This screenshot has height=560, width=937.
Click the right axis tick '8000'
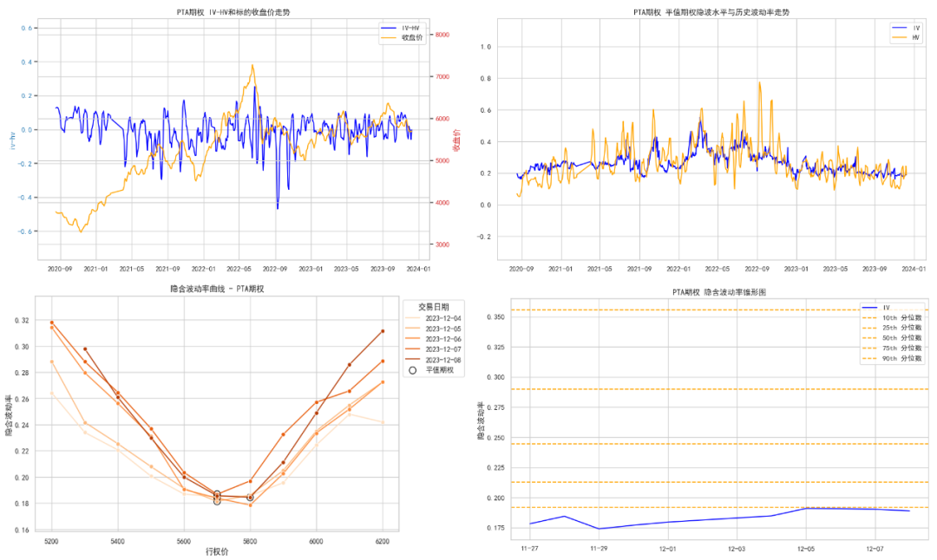pyautogui.click(x=442, y=35)
